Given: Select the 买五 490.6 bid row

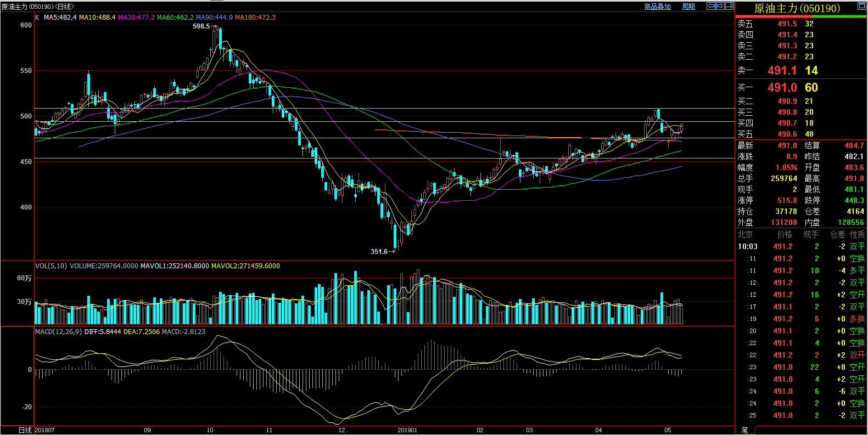Looking at the screenshot, I should coord(800,134).
